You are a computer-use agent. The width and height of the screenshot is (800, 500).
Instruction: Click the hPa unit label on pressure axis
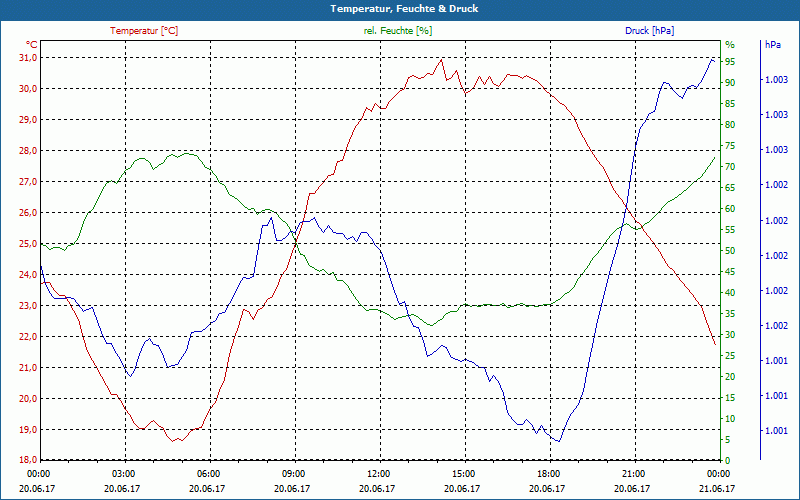click(772, 45)
